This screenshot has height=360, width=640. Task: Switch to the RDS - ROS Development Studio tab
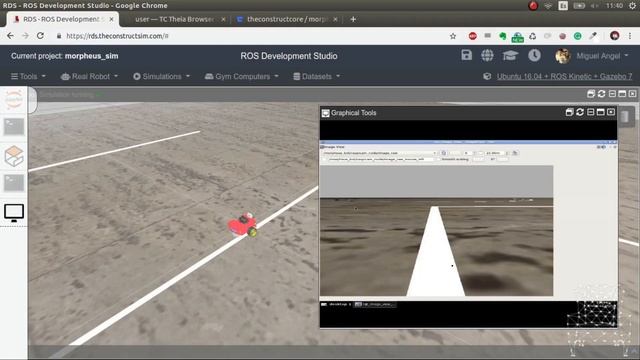tap(63, 19)
